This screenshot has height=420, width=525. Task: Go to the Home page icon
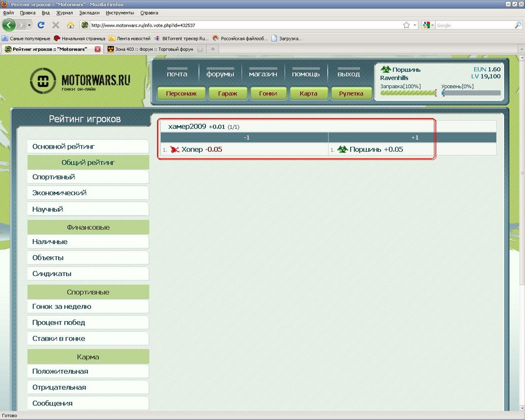tap(71, 25)
